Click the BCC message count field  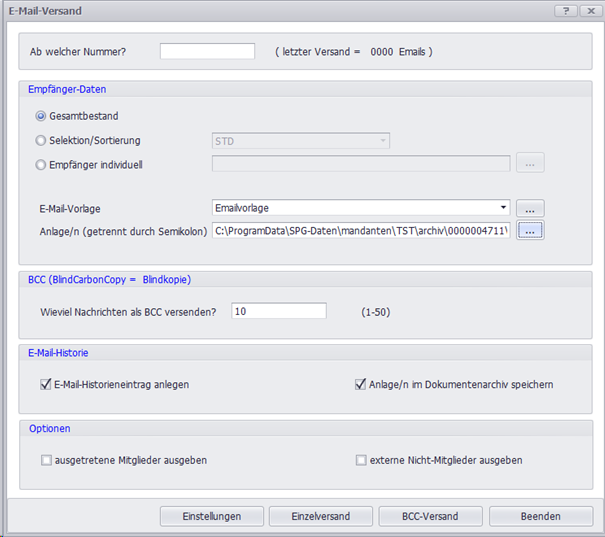(278, 311)
